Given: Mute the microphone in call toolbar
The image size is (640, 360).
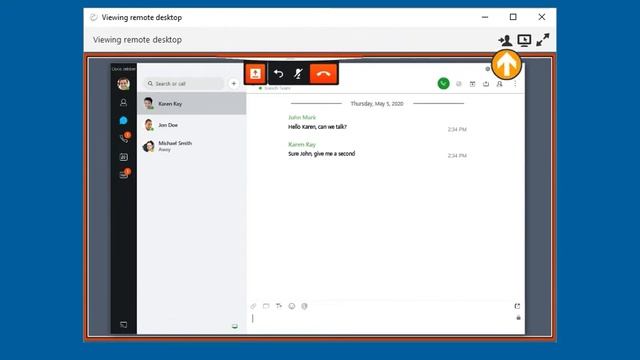Looking at the screenshot, I should (x=298, y=73).
